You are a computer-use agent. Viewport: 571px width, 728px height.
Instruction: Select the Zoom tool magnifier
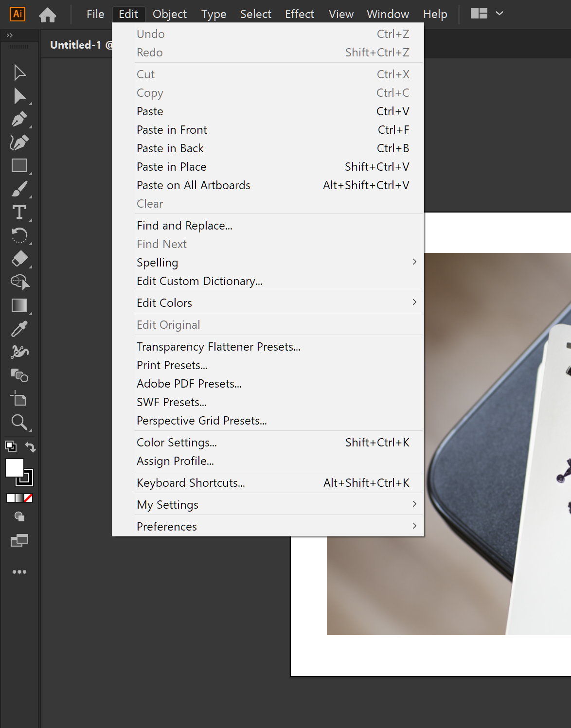pos(19,422)
